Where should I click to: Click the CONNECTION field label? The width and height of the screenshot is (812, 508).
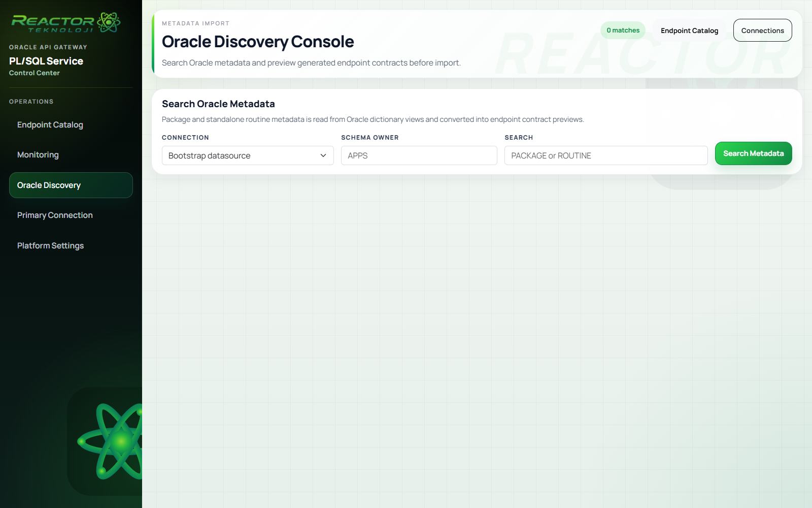pos(185,138)
